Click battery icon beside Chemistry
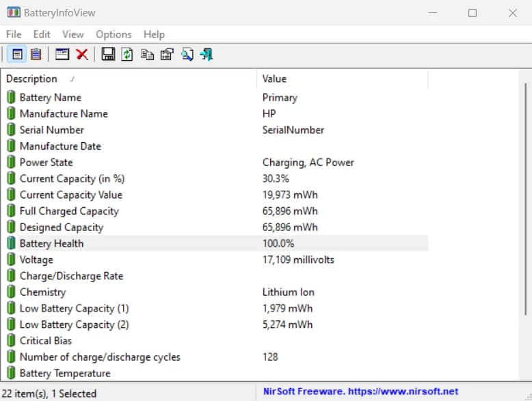Viewport: 532px width, 401px height. tap(11, 292)
